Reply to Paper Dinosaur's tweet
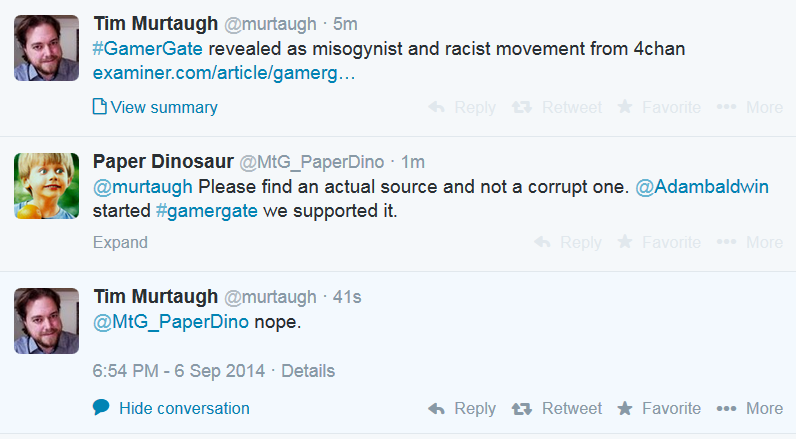 point(567,242)
